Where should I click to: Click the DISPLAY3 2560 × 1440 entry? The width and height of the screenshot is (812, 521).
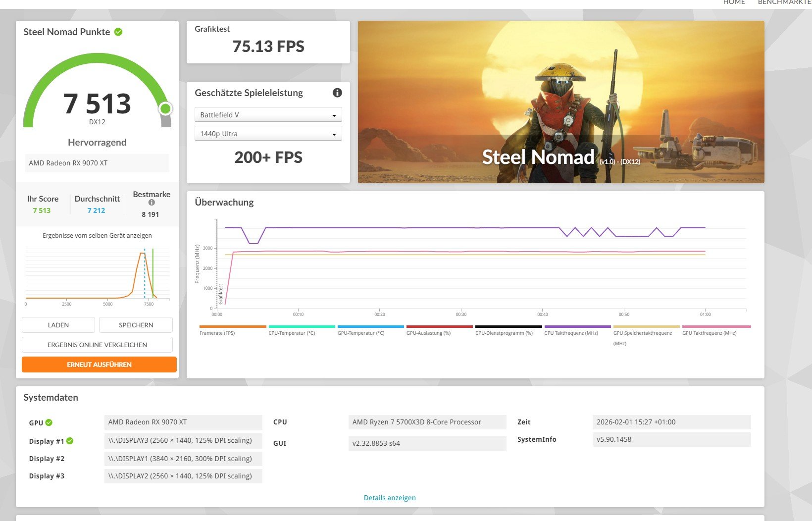(183, 441)
